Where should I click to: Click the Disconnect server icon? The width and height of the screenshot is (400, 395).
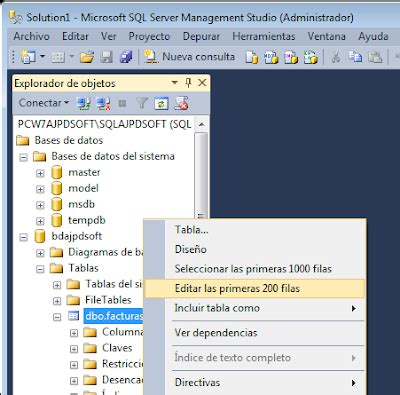(x=103, y=103)
